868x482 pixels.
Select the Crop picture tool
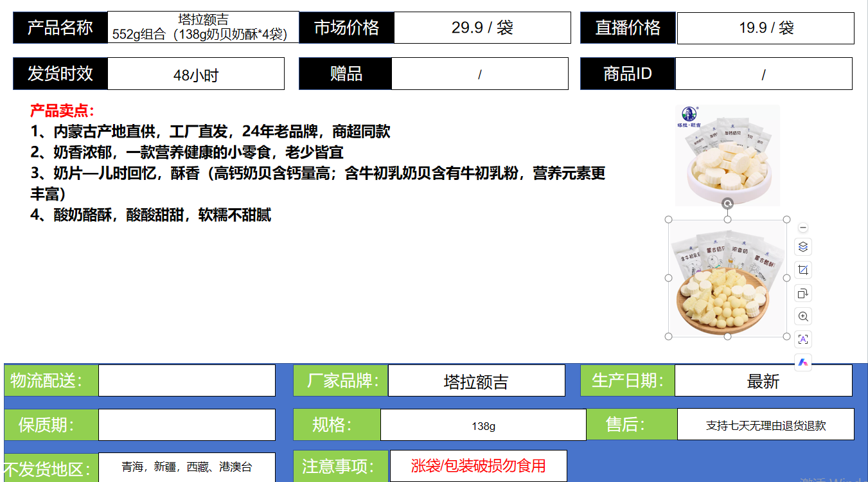802,270
